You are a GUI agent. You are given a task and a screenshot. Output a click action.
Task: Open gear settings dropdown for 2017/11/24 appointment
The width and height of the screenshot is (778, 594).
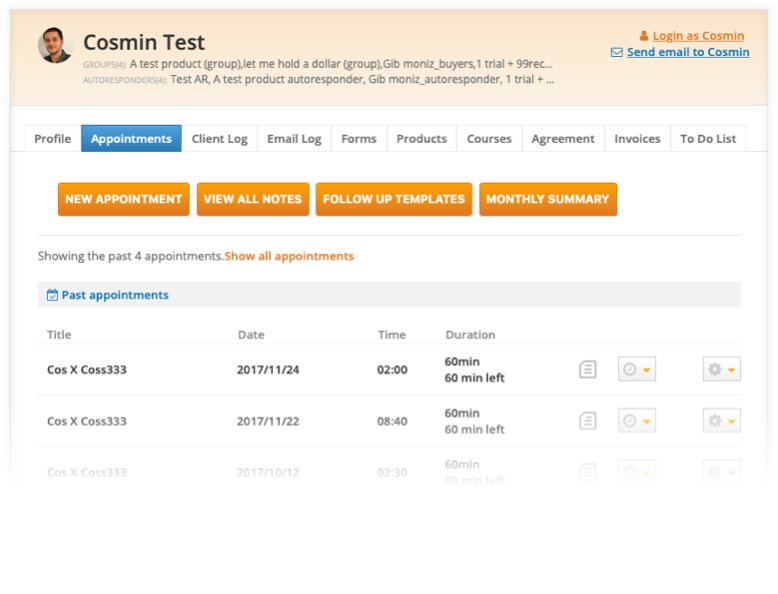click(x=721, y=369)
